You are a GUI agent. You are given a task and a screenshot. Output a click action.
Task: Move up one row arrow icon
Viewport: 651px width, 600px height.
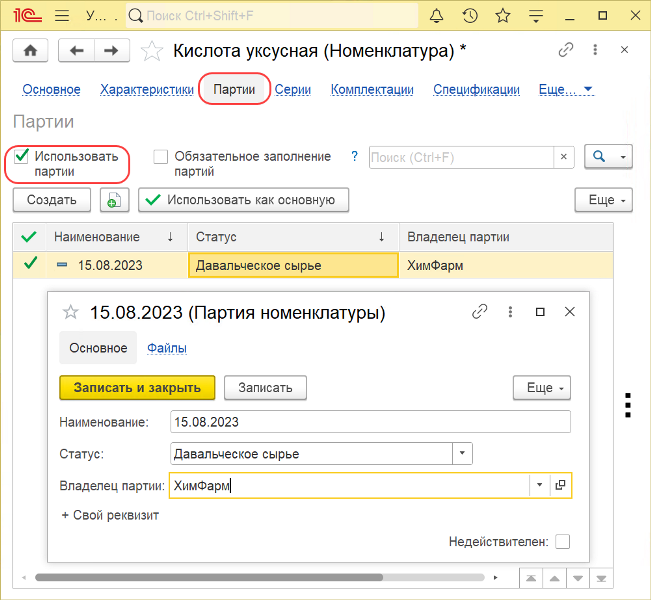[555, 578]
